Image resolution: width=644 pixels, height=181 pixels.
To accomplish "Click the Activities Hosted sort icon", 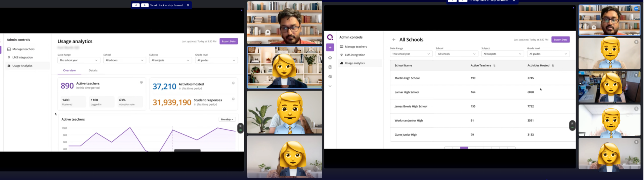I will 553,66.
